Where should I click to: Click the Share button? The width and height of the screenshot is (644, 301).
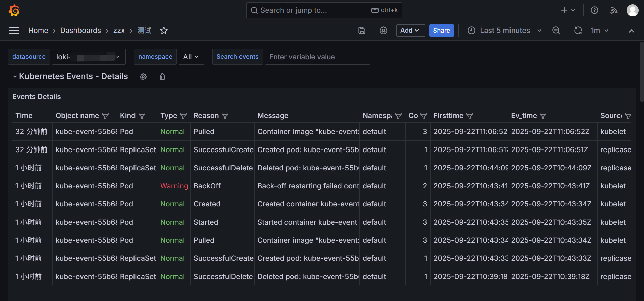pos(441,31)
